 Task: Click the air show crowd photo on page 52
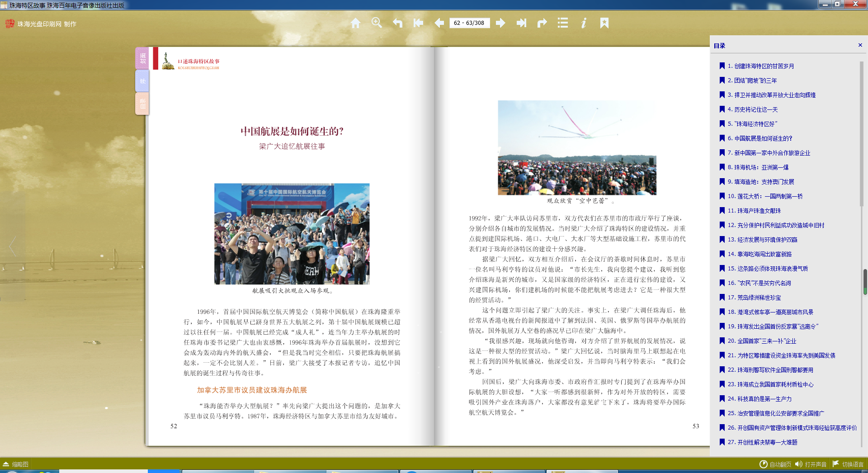point(292,234)
